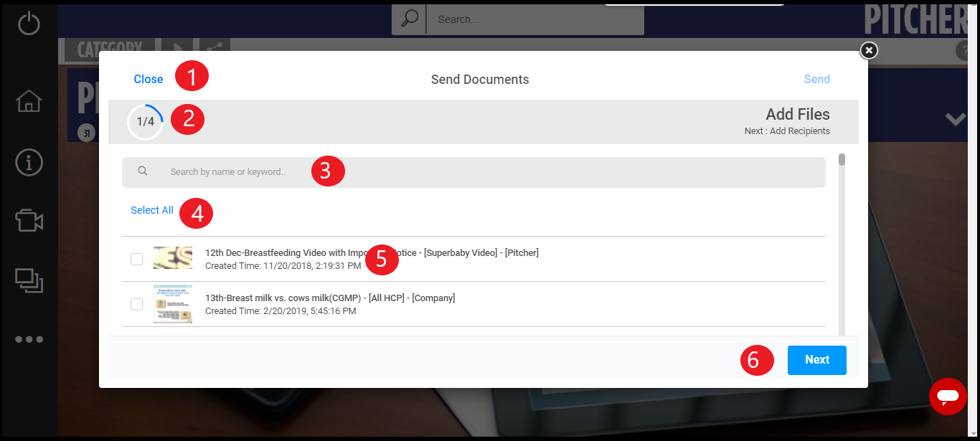Click the power icon in the sidebar
The image size is (980, 441).
[29, 24]
